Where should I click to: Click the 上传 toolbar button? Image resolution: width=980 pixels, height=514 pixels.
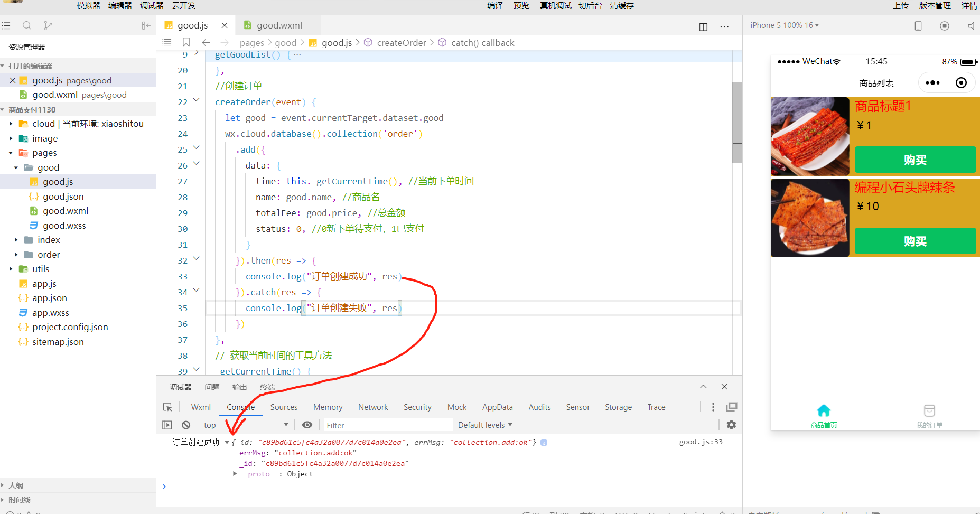(x=901, y=6)
